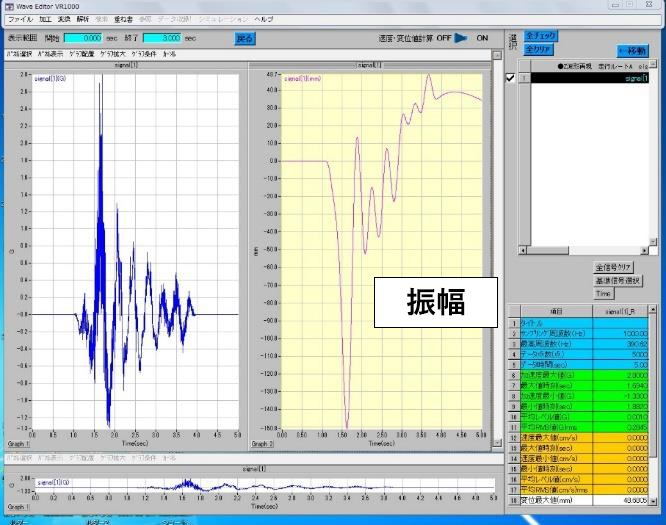Open the 加工 menu

[x=45, y=20]
